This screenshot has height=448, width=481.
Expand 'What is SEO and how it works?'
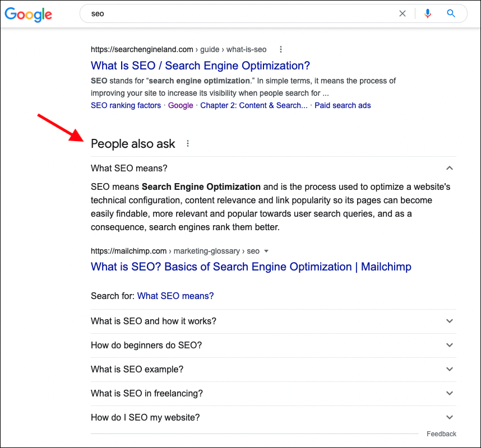tap(274, 321)
